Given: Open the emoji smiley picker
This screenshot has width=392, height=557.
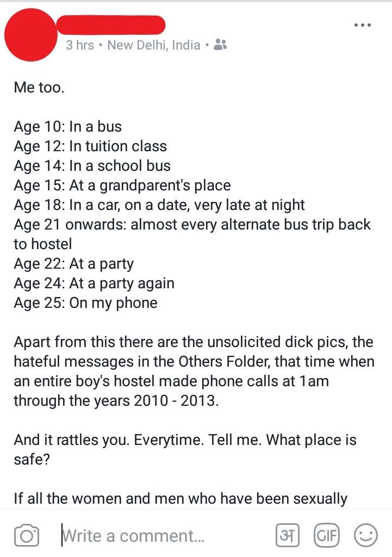Looking at the screenshot, I should [365, 536].
